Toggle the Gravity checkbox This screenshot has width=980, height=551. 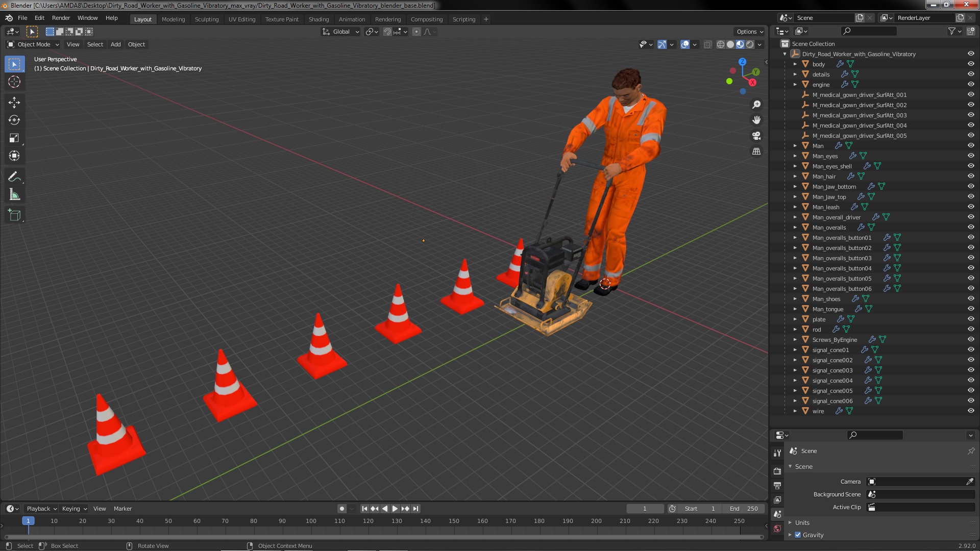click(x=798, y=535)
